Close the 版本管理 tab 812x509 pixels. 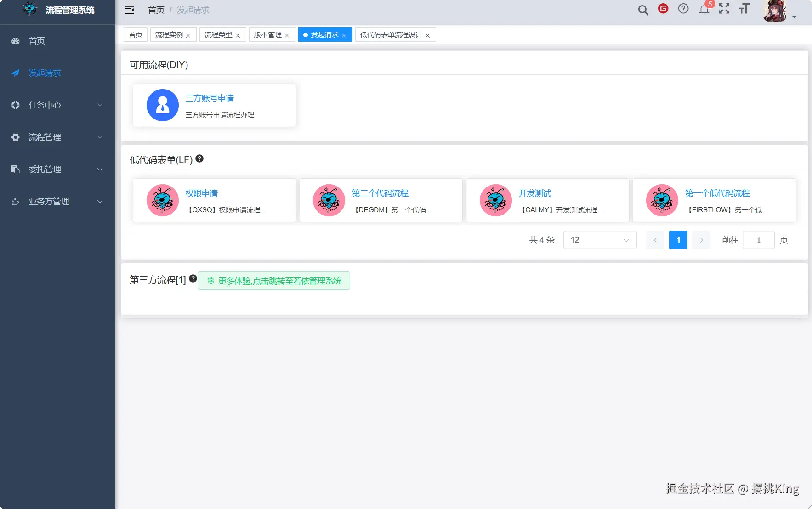point(287,35)
